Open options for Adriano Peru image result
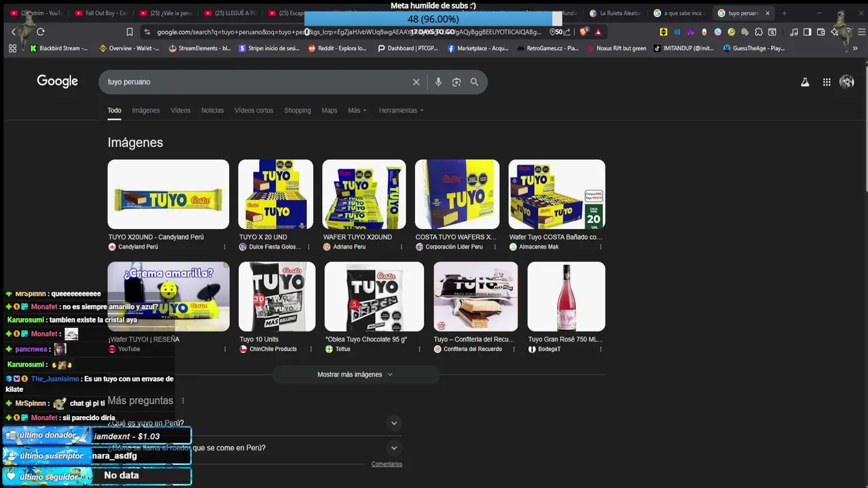The width and height of the screenshot is (868, 488). pos(401,247)
